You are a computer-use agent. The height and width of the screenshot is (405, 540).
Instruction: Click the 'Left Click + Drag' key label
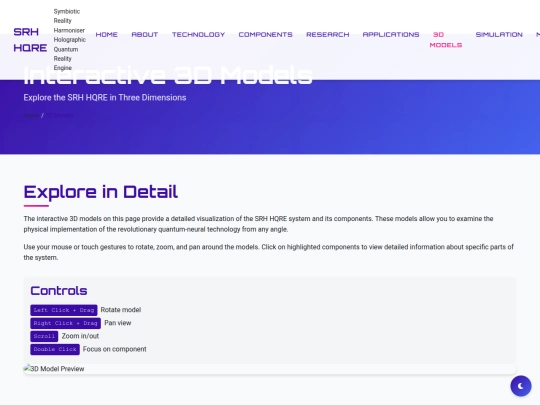pyautogui.click(x=64, y=310)
